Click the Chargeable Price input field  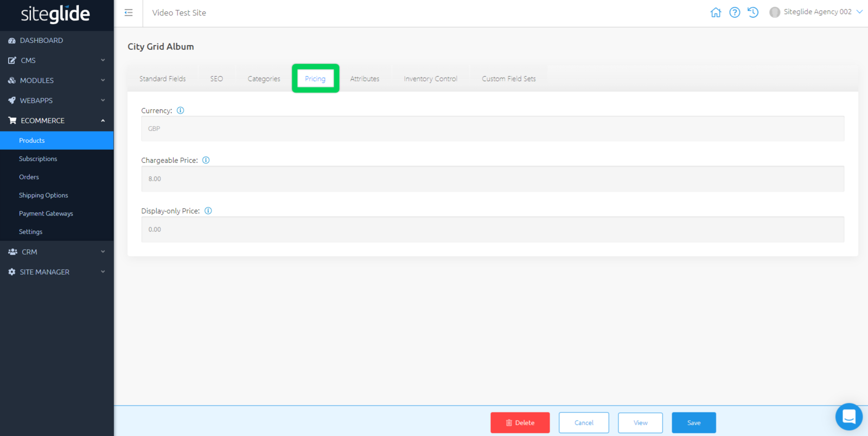492,179
